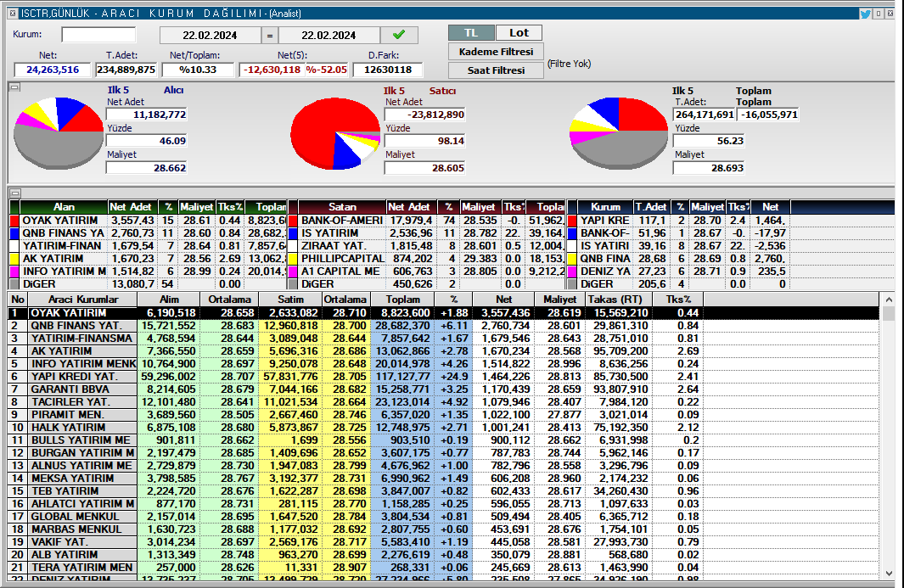Collapse the pie chart summary panel
This screenshot has height=588, width=904.
(x=15, y=87)
